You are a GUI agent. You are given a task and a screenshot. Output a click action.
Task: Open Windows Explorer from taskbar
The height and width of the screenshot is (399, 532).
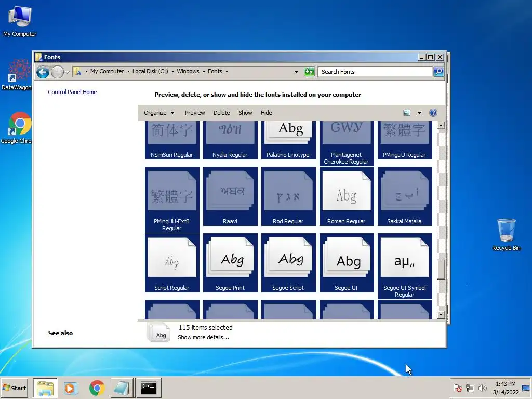(x=45, y=388)
